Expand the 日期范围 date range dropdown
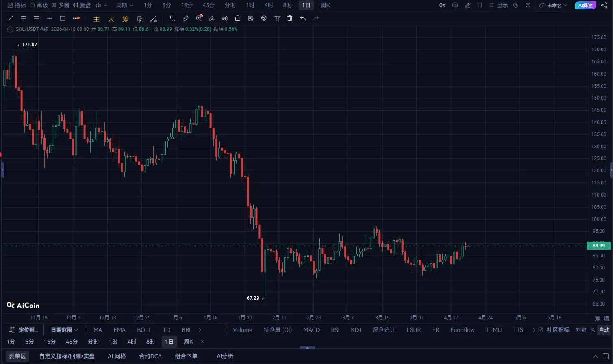Image resolution: width=613 pixels, height=364 pixels. (64, 330)
